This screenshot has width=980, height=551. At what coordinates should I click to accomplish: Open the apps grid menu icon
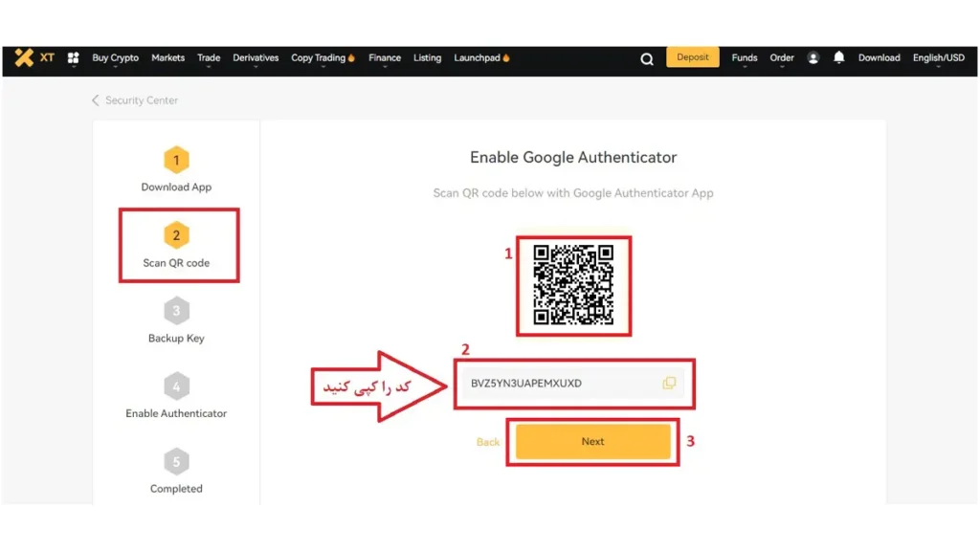[x=73, y=58]
